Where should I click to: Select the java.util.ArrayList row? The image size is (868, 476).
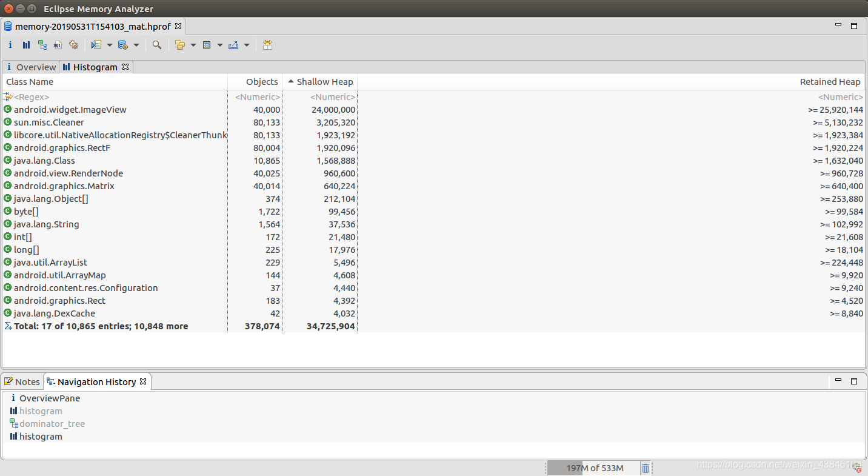point(434,263)
